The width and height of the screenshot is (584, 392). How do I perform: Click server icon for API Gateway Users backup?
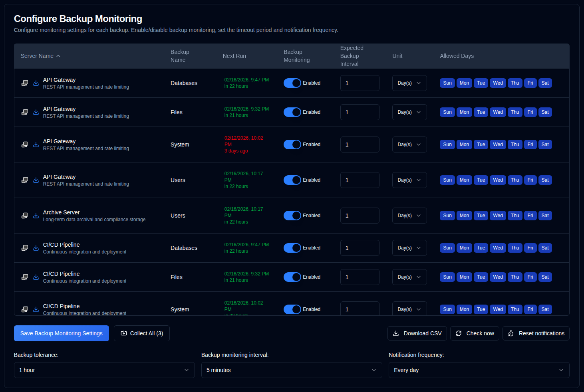pyautogui.click(x=25, y=180)
